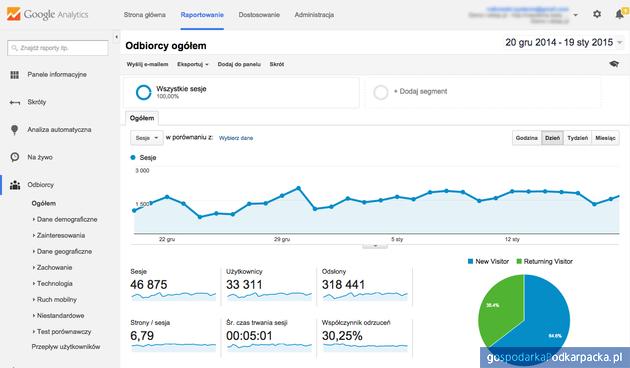Click in the Znajdź raporty search field
The height and width of the screenshot is (368, 630).
point(58,48)
